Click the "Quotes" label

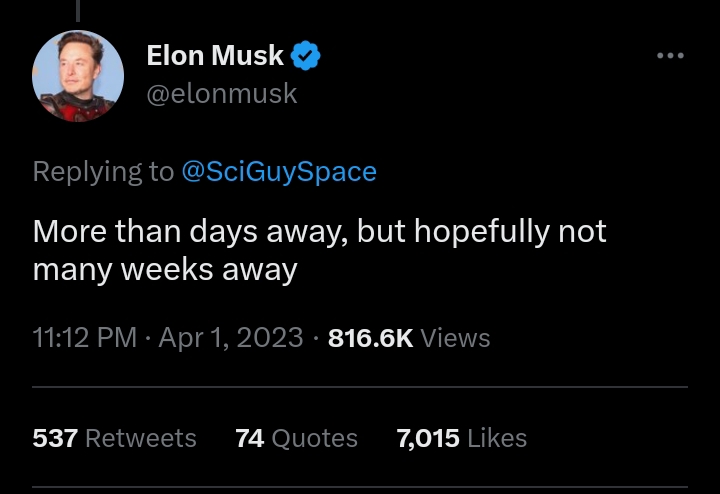click(313, 438)
